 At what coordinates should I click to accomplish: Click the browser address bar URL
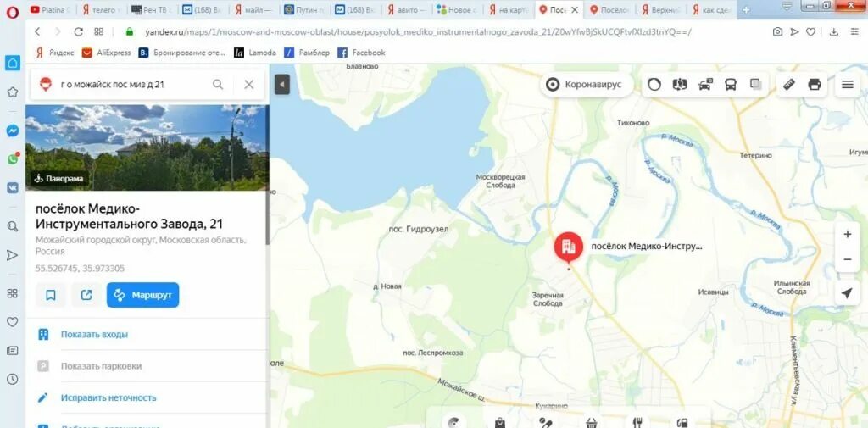[x=418, y=32]
